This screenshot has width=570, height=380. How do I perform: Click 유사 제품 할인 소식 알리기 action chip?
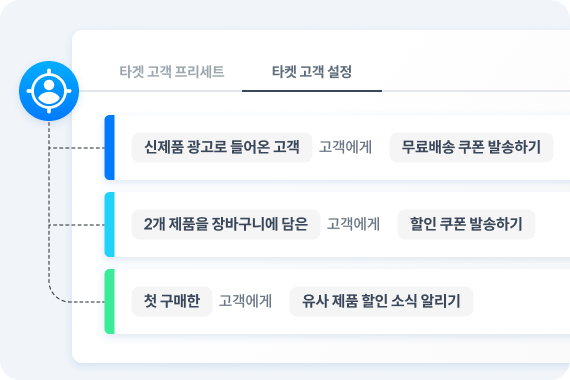(381, 301)
